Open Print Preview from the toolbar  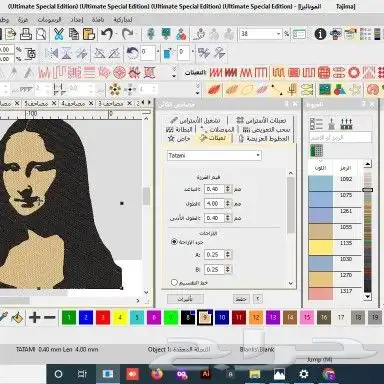41,34
